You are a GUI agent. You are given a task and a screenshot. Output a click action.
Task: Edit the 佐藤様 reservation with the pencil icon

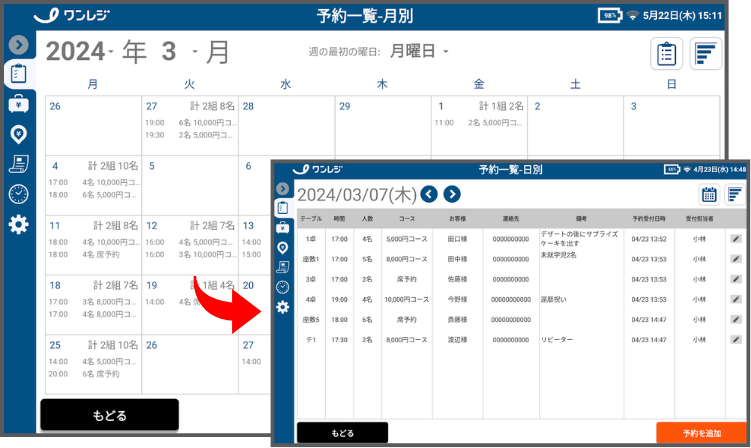pyautogui.click(x=736, y=279)
